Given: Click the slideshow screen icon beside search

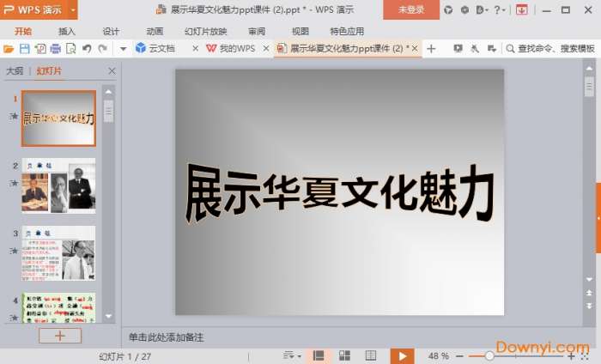Looking at the screenshot, I should tap(458, 48).
